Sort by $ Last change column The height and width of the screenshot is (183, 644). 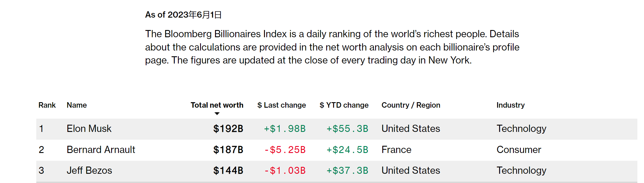[x=281, y=105]
